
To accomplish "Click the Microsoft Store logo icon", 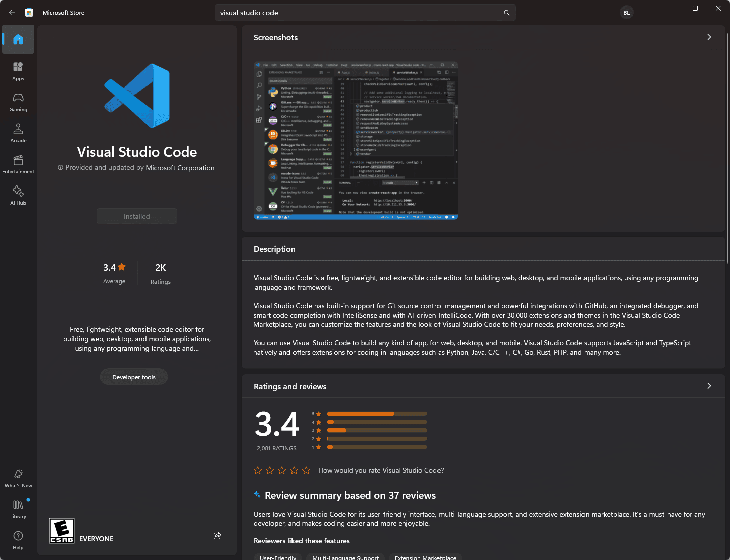I will coord(29,13).
